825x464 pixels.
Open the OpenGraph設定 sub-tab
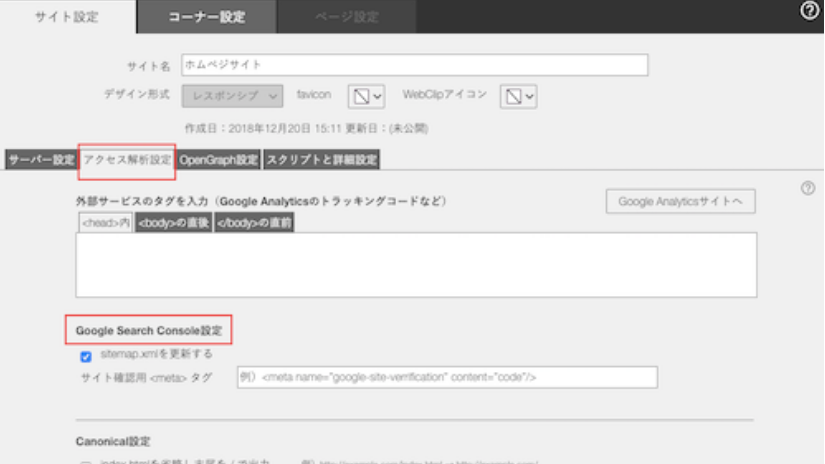point(219,160)
